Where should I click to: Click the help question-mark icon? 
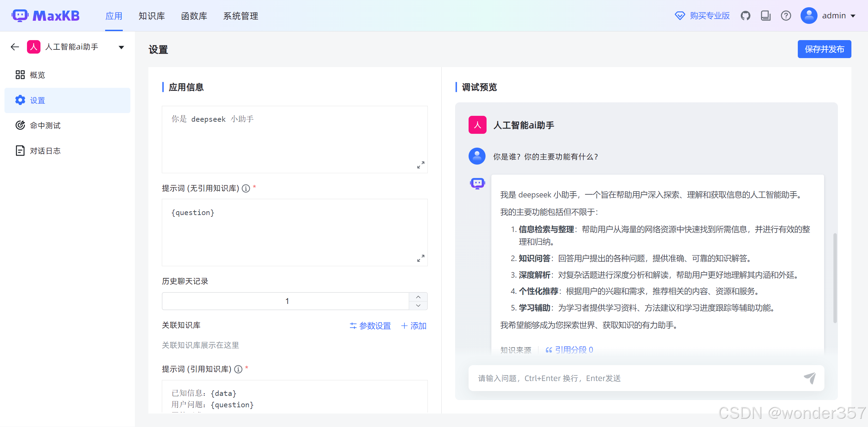click(x=786, y=16)
